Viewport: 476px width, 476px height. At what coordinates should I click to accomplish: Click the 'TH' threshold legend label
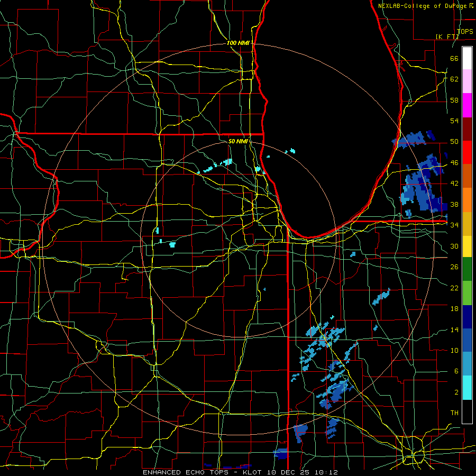[x=454, y=413]
